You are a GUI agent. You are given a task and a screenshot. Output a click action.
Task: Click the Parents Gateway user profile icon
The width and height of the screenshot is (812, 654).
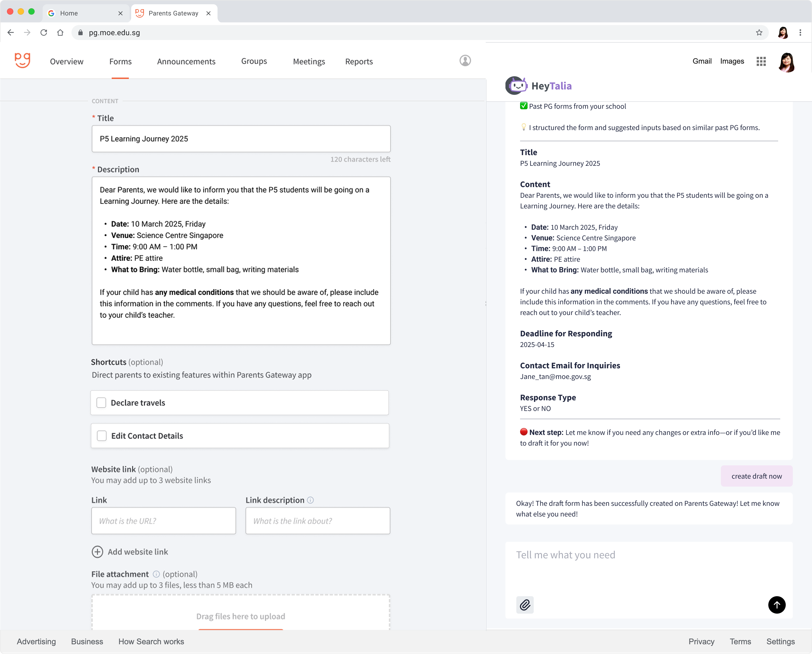pyautogui.click(x=465, y=61)
